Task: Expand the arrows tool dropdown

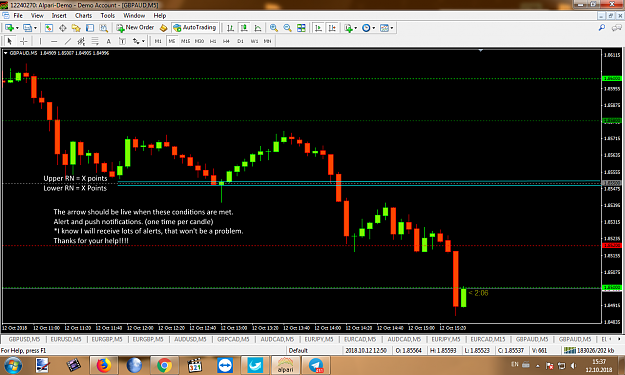Action: coord(143,41)
